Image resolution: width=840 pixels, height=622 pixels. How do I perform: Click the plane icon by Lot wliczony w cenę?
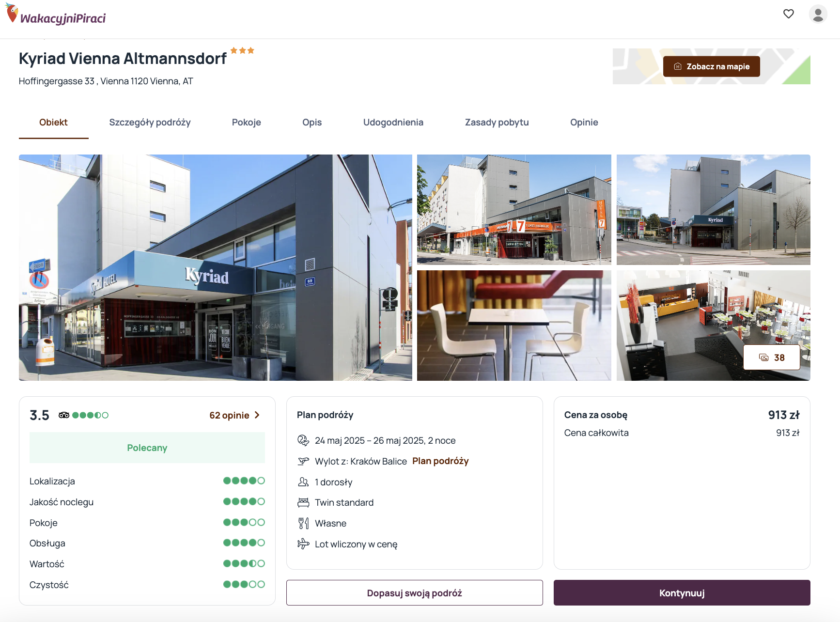pyautogui.click(x=303, y=544)
